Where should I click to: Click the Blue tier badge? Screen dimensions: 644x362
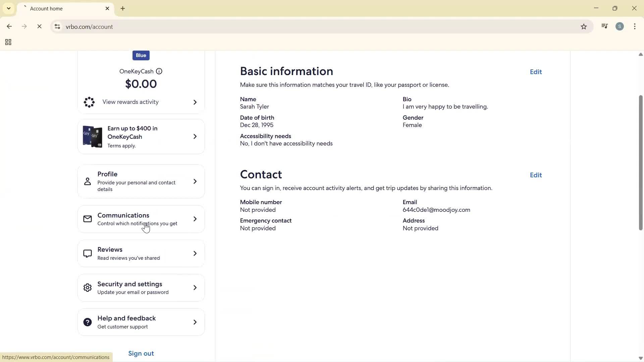(x=141, y=55)
